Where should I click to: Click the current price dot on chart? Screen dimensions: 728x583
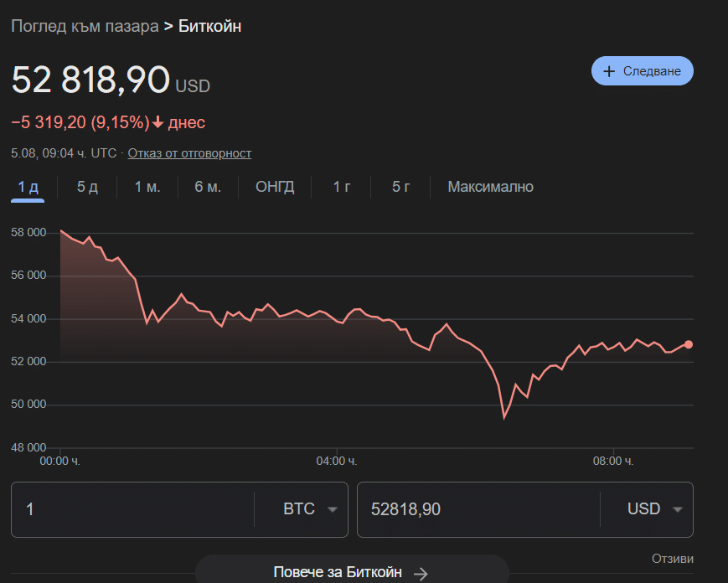tap(688, 344)
